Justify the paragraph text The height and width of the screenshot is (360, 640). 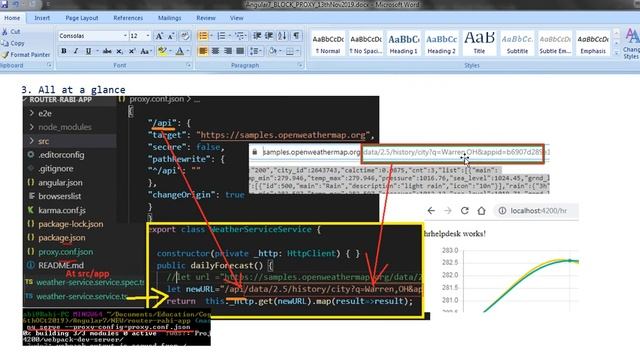point(240,51)
